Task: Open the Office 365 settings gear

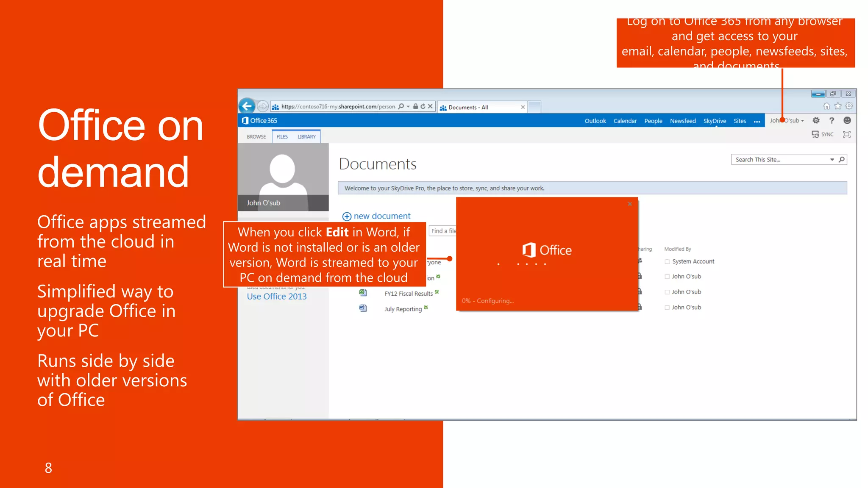Action: [x=816, y=120]
